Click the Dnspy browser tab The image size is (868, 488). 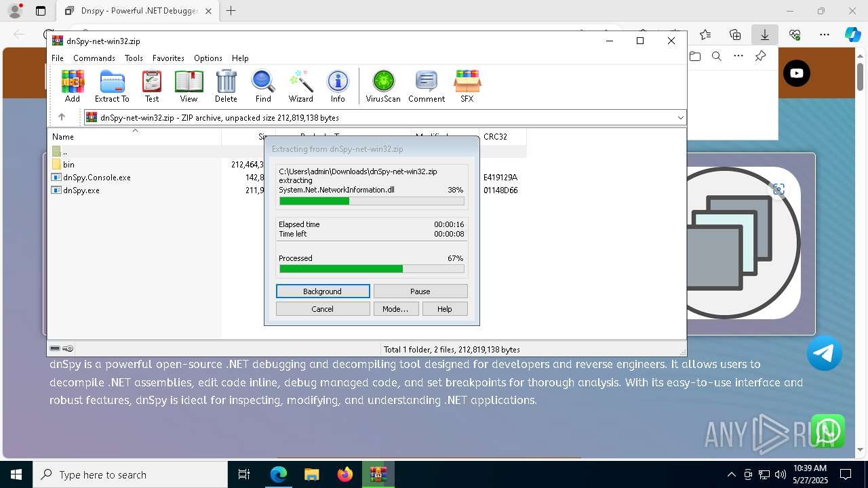click(x=138, y=11)
